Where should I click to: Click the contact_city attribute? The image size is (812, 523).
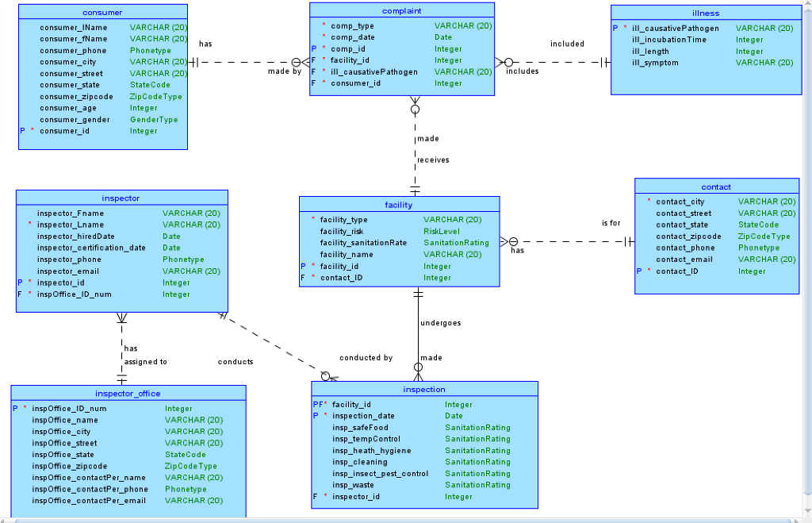tap(680, 202)
